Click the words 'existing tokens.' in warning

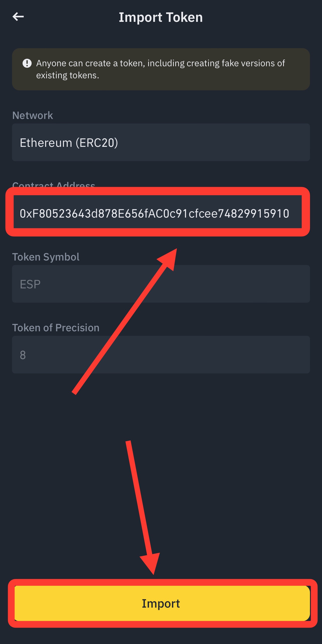(68, 75)
